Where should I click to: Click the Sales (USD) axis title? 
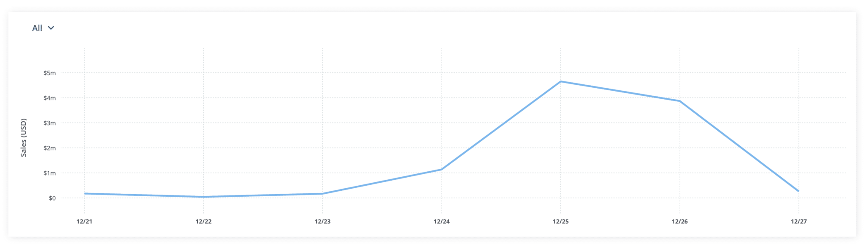[x=24, y=138]
